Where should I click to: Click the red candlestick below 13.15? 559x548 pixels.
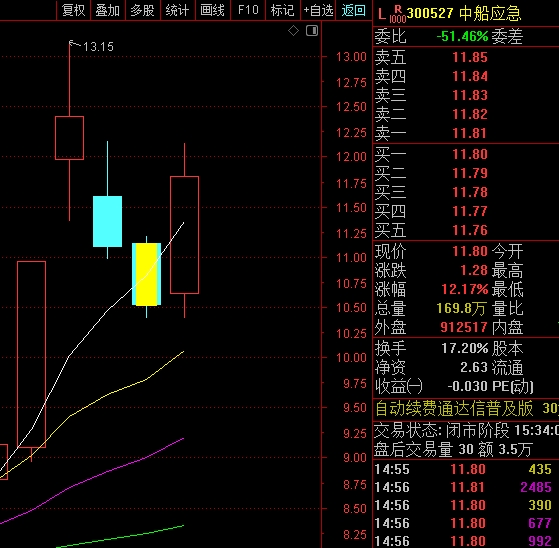pos(70,138)
